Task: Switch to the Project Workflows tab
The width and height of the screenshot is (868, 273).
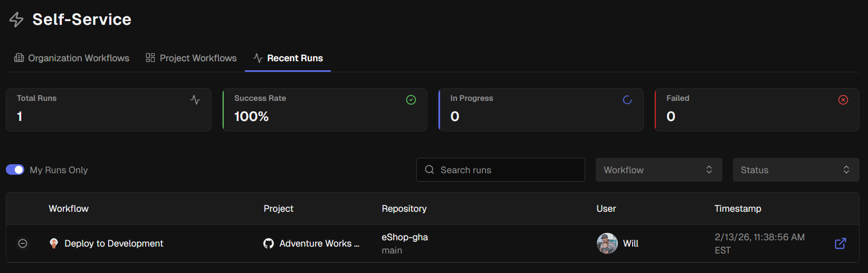Action: click(191, 58)
